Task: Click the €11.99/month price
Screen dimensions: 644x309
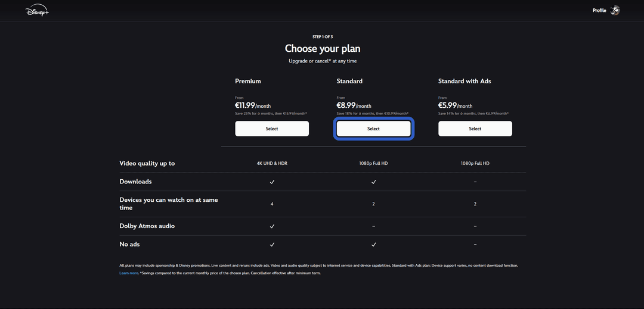Action: [253, 106]
